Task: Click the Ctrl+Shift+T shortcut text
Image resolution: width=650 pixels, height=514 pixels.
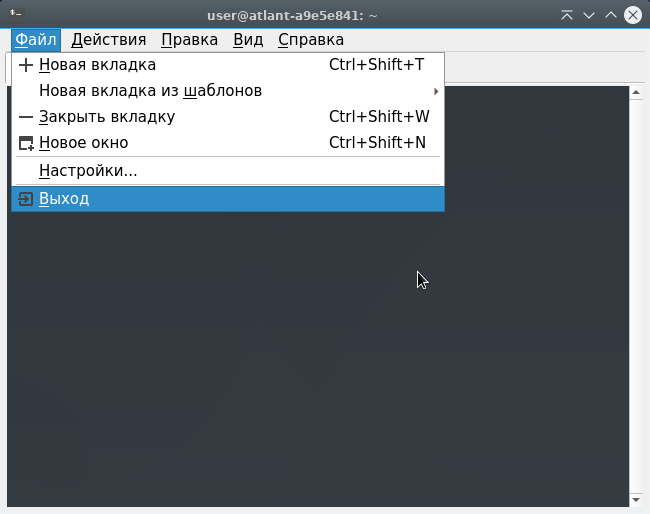Action: [x=376, y=65]
